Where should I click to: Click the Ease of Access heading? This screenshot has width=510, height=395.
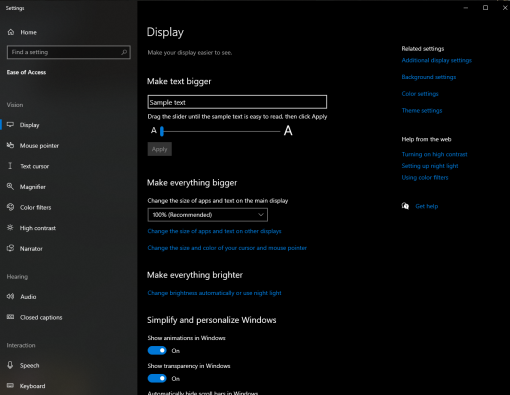tap(26, 72)
